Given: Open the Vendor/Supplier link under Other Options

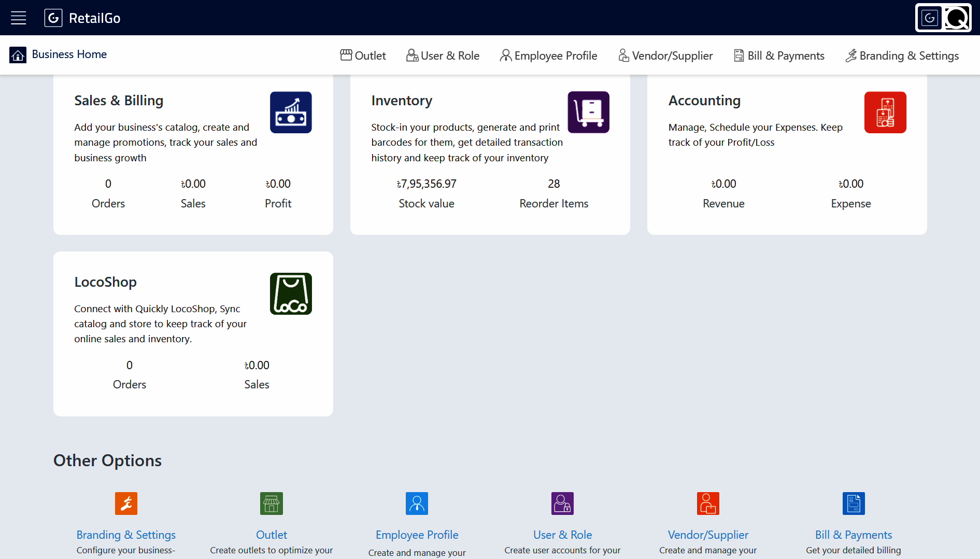Looking at the screenshot, I should point(708,535).
